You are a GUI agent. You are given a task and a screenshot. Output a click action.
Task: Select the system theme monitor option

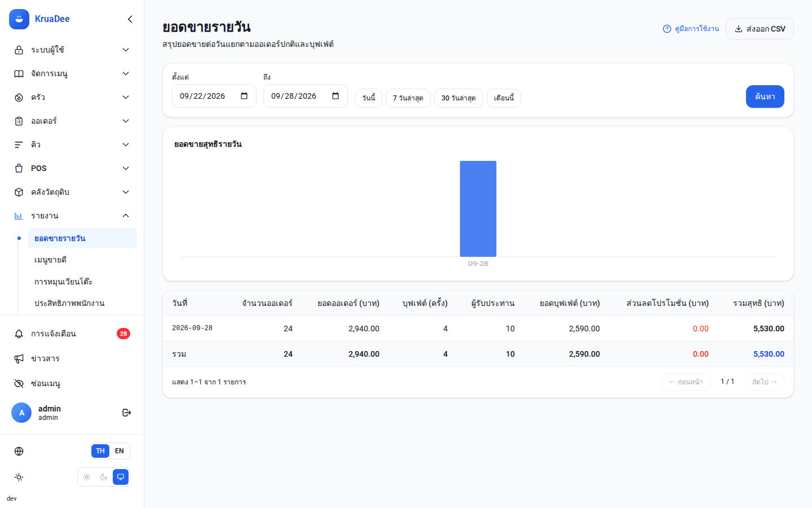(121, 477)
